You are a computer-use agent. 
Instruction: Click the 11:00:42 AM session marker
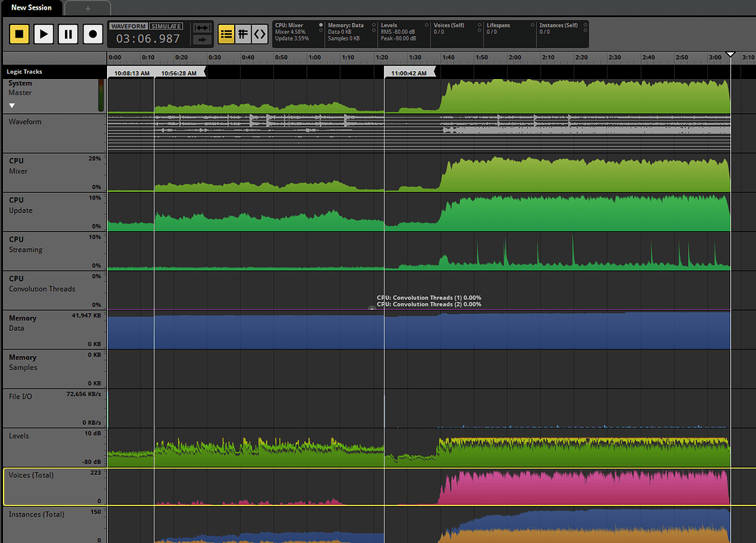408,72
